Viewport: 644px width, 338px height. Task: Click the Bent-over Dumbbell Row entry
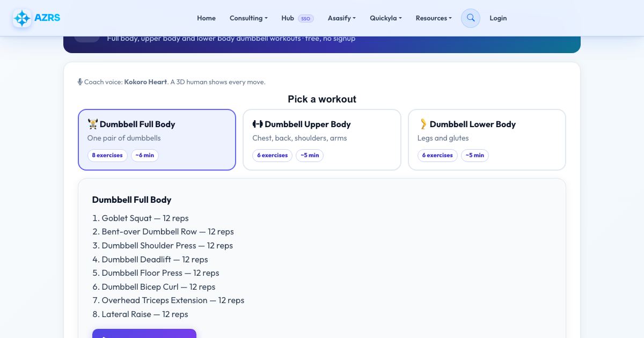tap(167, 232)
